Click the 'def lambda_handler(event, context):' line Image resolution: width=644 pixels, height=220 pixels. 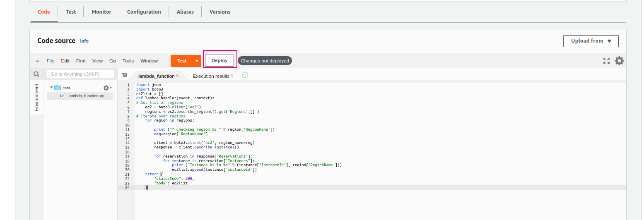coord(175,98)
